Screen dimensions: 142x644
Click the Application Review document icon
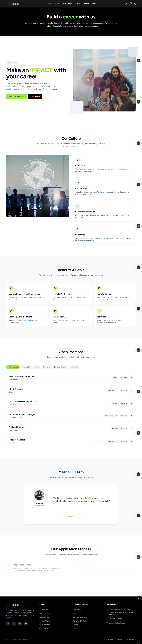9,566
